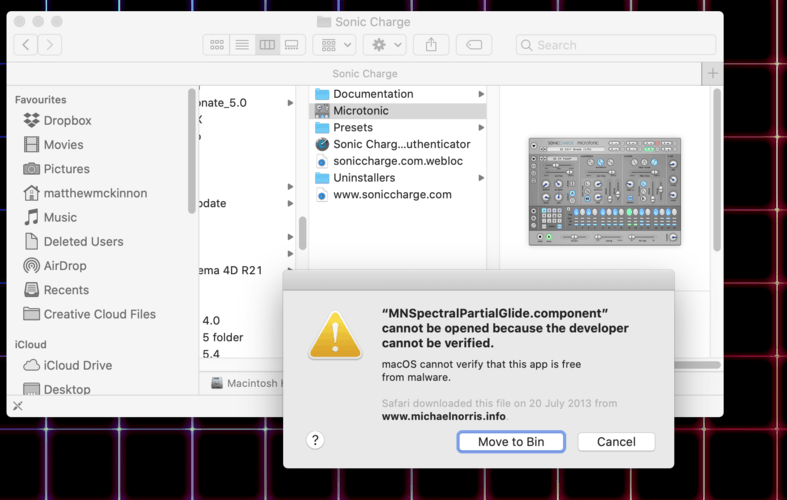
Task: Expand the Documentation folder arrow
Action: pyautogui.click(x=481, y=94)
